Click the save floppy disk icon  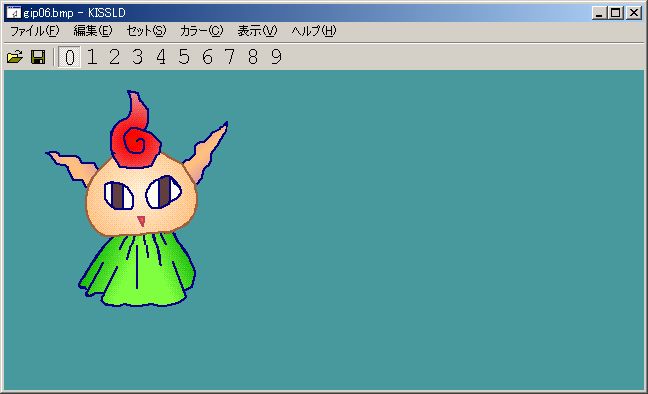pyautogui.click(x=38, y=57)
